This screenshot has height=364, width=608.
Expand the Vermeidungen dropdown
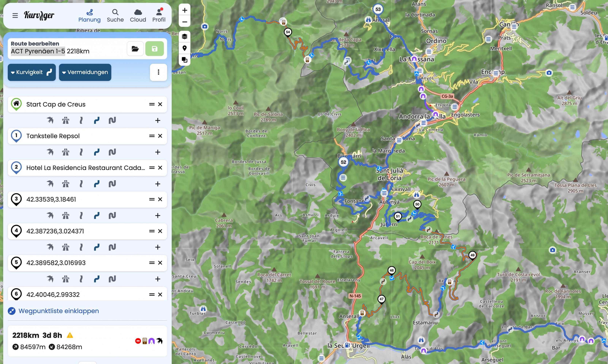85,72
